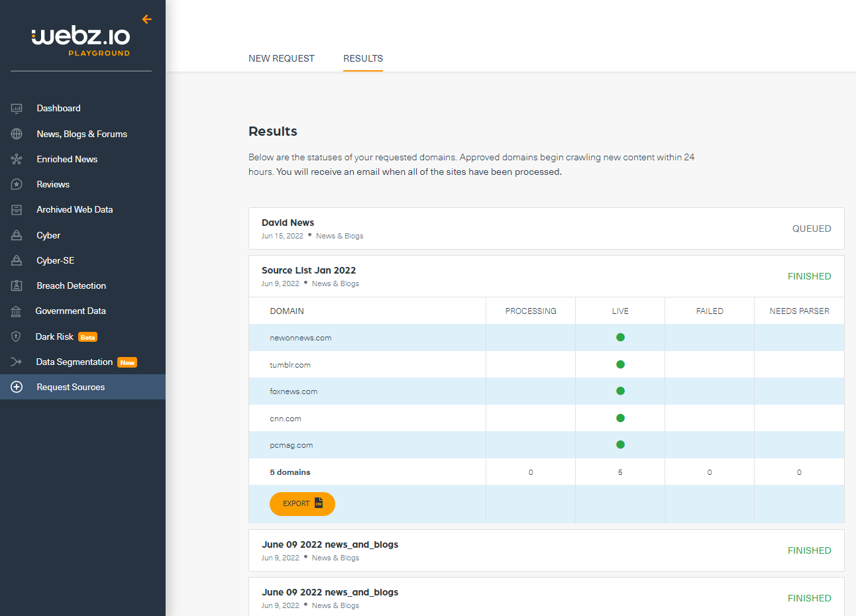Select the Request Sources plus icon
This screenshot has height=616, width=856.
pyautogui.click(x=17, y=387)
